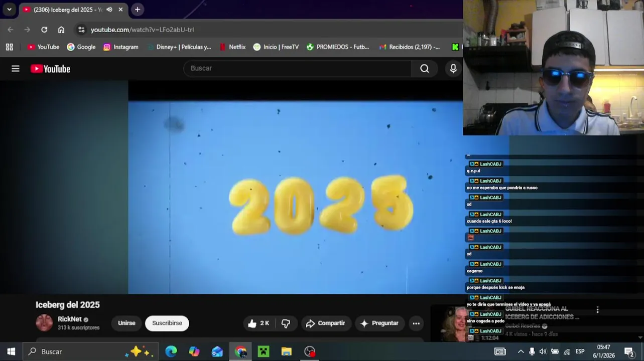
Task: Click the YouTube logo home link
Action: (x=50, y=69)
